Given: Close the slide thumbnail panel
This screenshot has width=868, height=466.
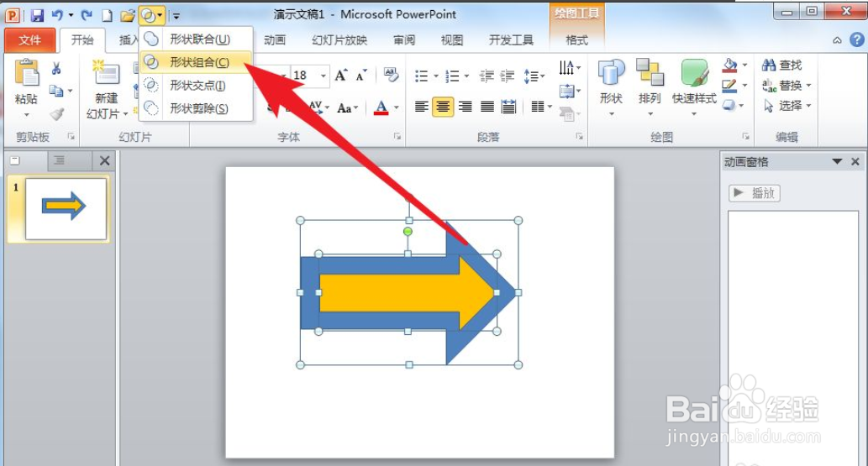Looking at the screenshot, I should 105,160.
